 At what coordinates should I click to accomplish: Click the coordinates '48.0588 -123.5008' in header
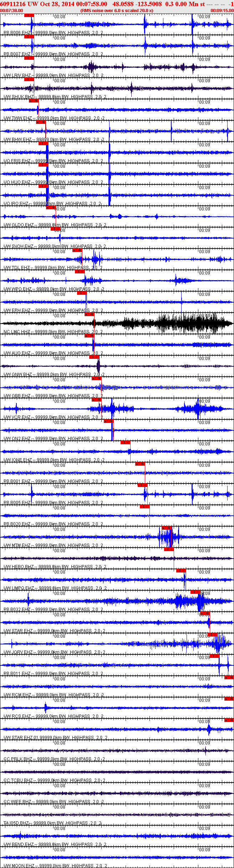coord(137,4)
